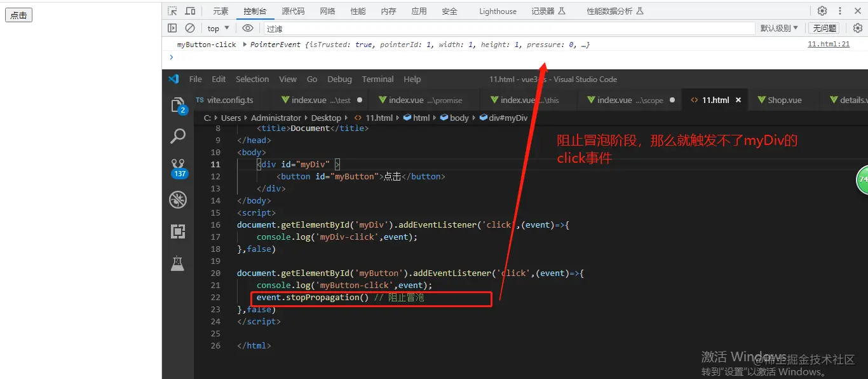
Task: Open DevTools settings gear icon
Action: click(822, 11)
